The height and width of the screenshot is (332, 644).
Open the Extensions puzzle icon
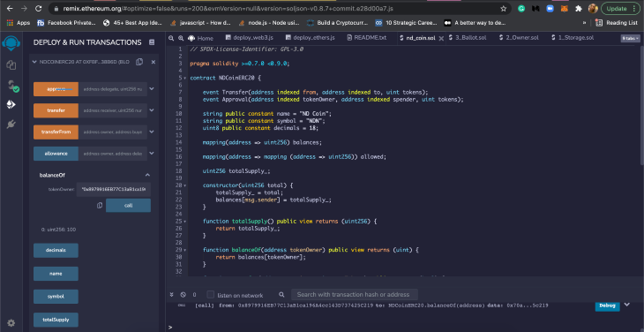579,8
